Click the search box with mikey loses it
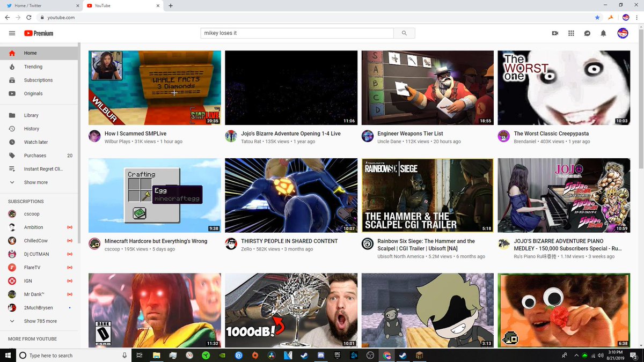The image size is (644, 362). [x=297, y=33]
